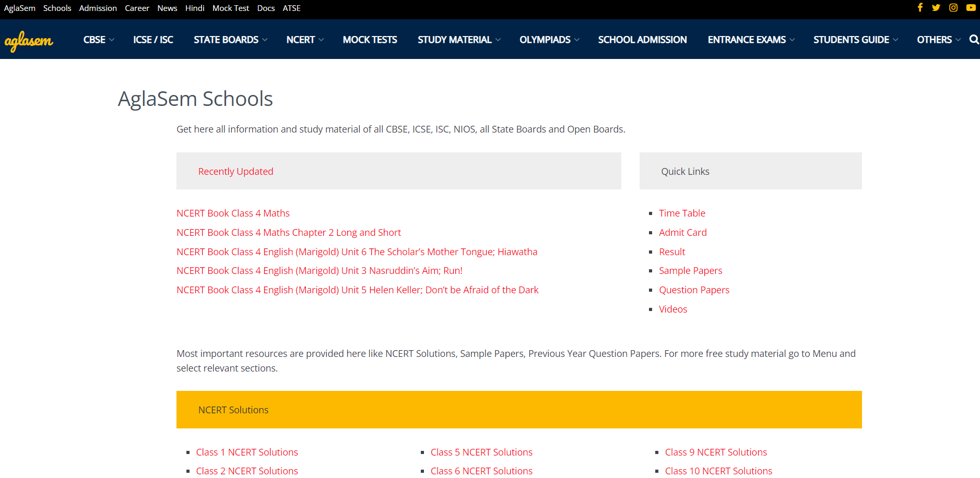Open Class 2 NCERT Solutions link
This screenshot has height=478, width=980.
tap(247, 471)
